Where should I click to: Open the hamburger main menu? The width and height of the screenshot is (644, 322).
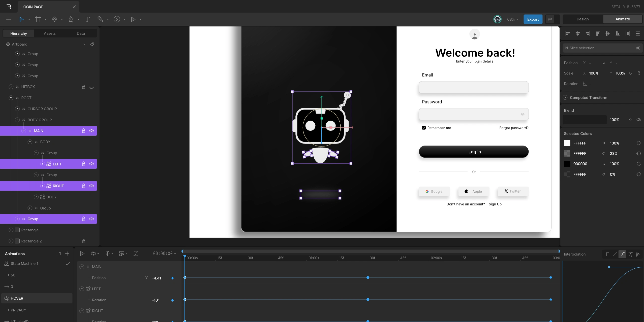pyautogui.click(x=9, y=19)
